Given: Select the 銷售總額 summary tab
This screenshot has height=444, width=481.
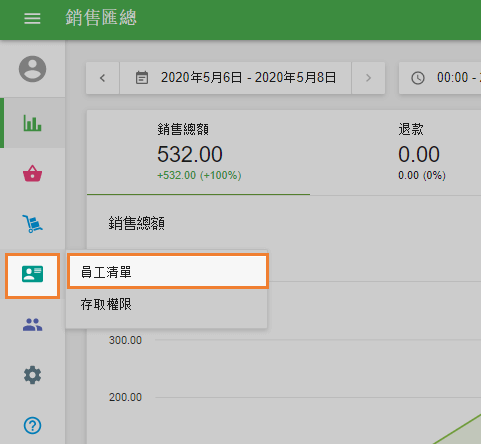Looking at the screenshot, I should (x=199, y=152).
